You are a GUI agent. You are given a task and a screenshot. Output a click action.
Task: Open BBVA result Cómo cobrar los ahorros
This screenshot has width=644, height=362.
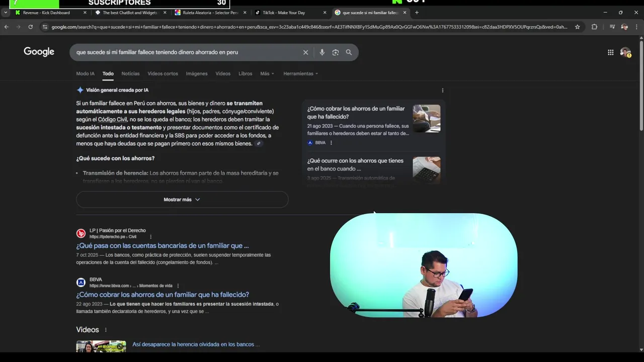click(163, 295)
